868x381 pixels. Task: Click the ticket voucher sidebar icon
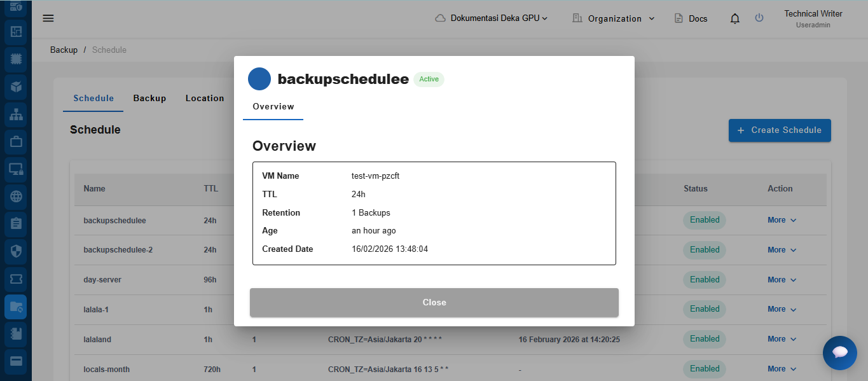[16, 279]
